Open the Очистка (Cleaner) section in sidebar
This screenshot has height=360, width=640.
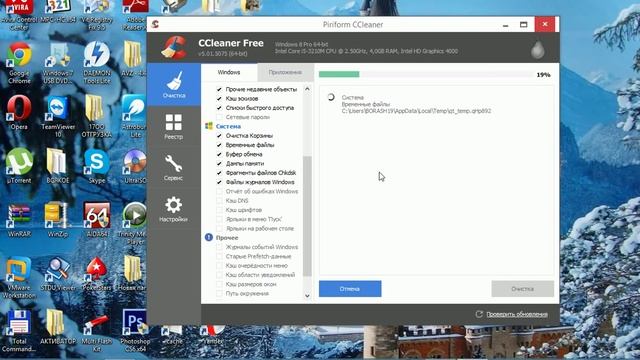point(174,84)
